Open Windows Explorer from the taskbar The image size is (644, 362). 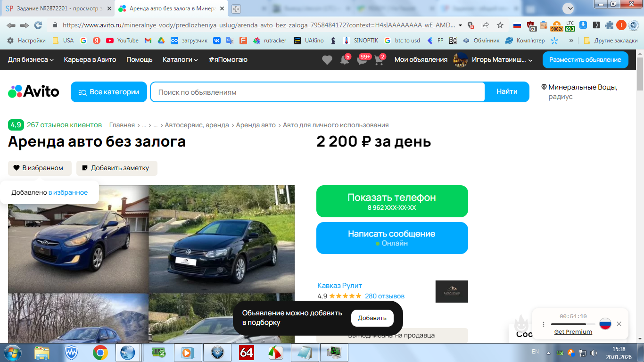pyautogui.click(x=42, y=352)
